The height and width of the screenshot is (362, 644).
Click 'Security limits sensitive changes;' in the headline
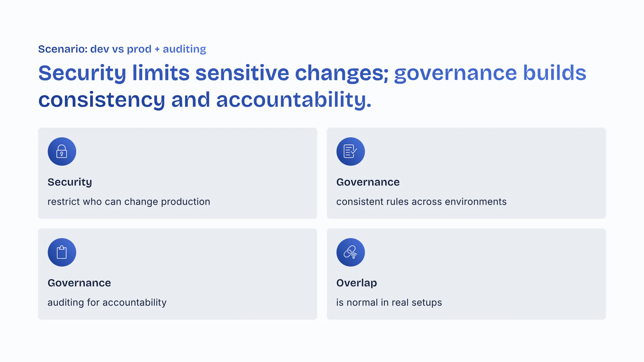[213, 73]
